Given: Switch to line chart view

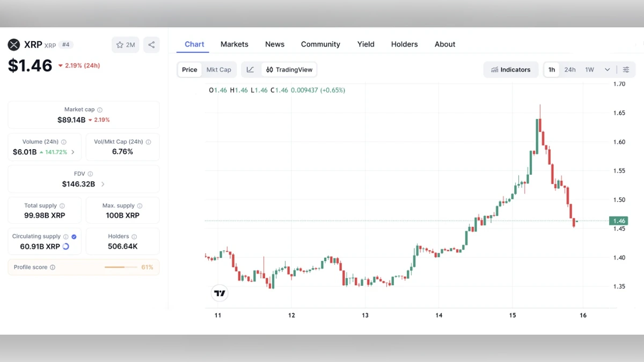Looking at the screenshot, I should point(251,70).
